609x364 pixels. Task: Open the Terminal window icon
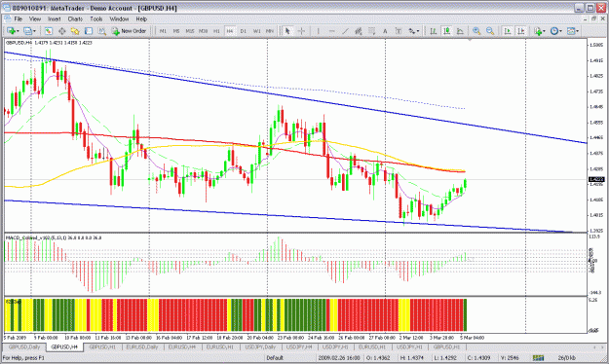click(89, 31)
